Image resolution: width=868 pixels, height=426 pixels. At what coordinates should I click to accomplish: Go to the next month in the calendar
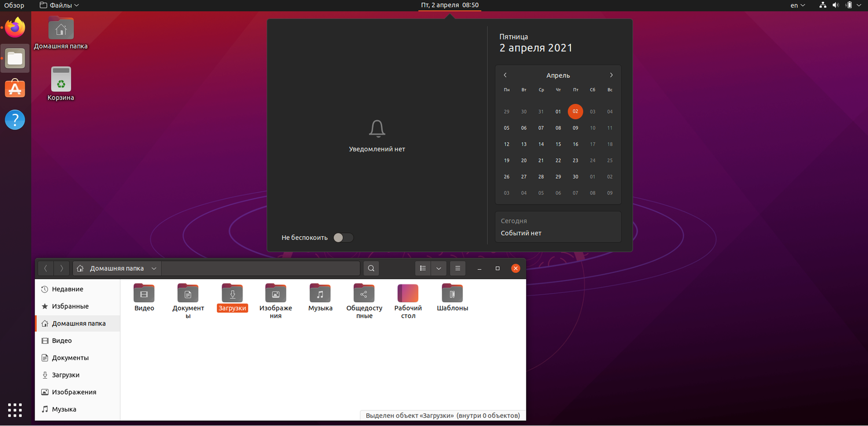coord(611,75)
